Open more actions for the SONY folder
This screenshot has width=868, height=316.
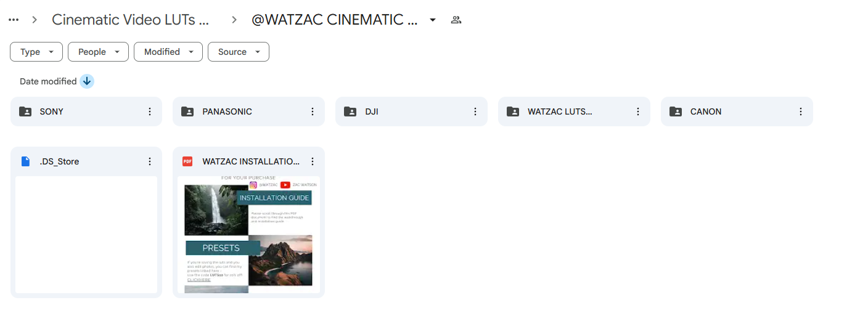point(150,111)
